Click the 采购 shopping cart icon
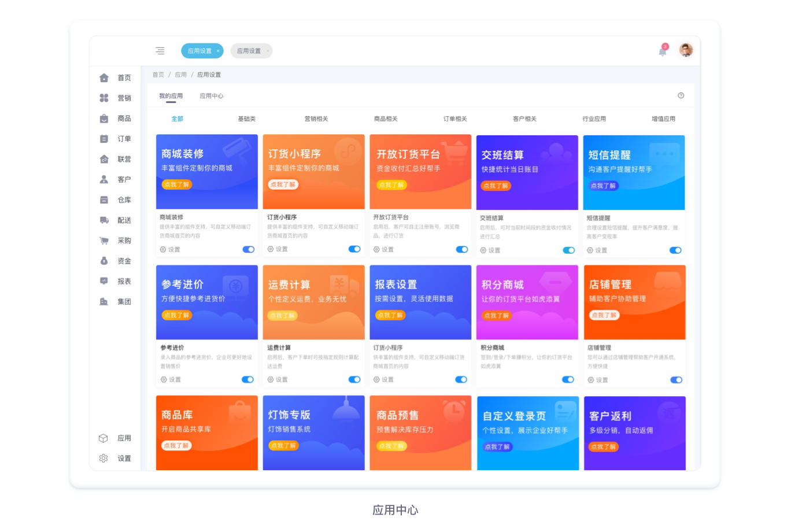Image resolution: width=791 pixels, height=532 pixels. tap(104, 241)
